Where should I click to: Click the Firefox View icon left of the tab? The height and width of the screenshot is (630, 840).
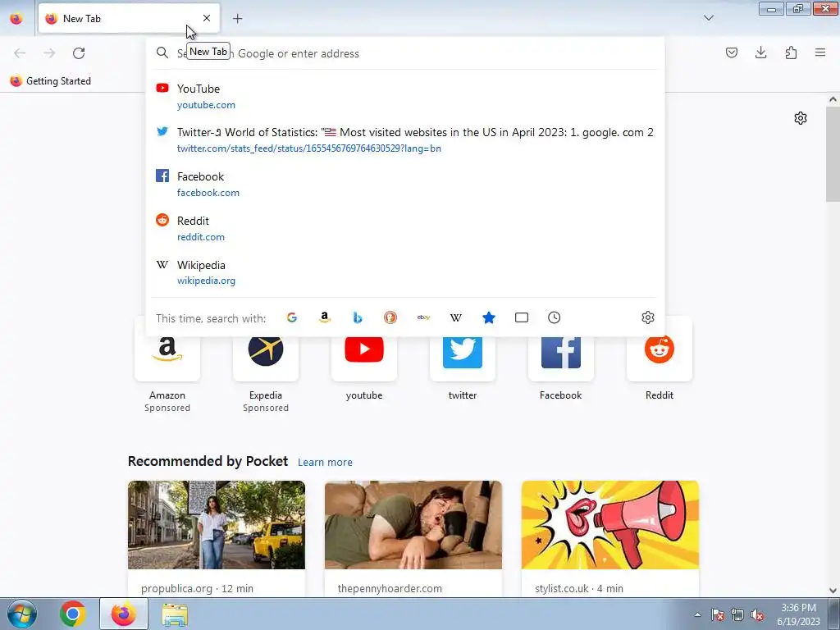click(x=16, y=19)
